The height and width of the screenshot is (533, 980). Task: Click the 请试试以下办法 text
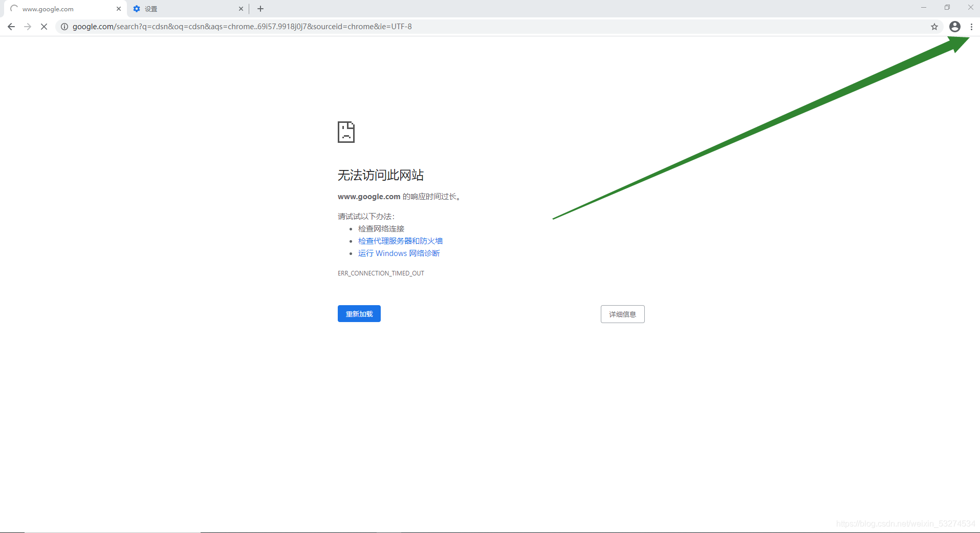(x=366, y=217)
